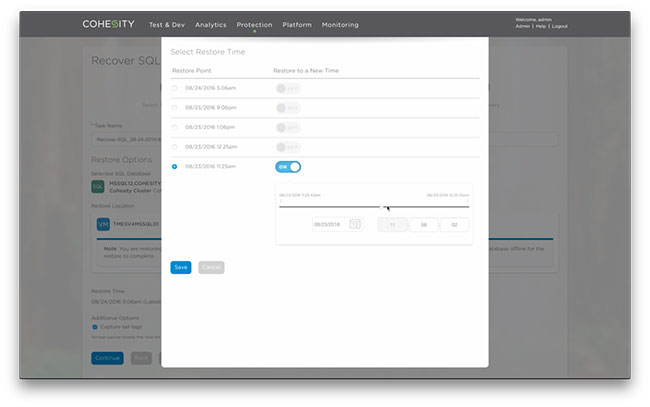This screenshot has height=407, width=650.
Task: Select the 08/23/2016 9:06pm restore point
Action: pos(175,108)
